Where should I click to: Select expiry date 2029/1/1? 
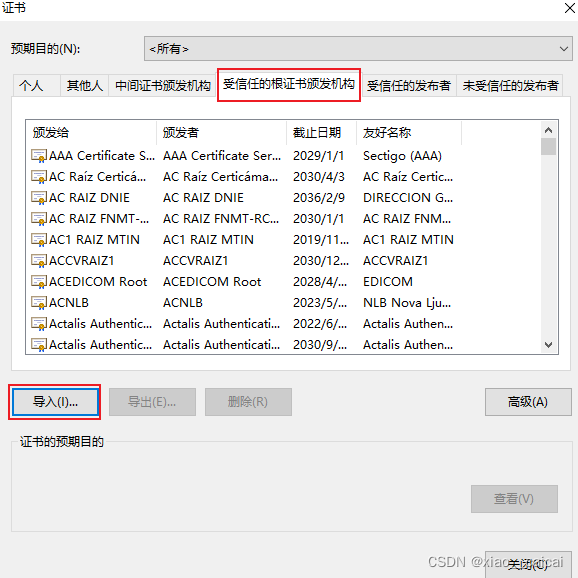318,156
